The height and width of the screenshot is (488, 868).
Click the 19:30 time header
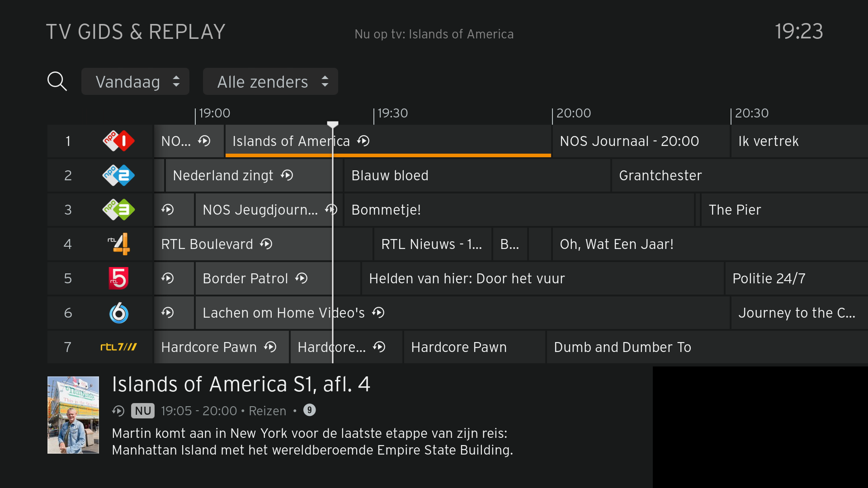(x=392, y=113)
